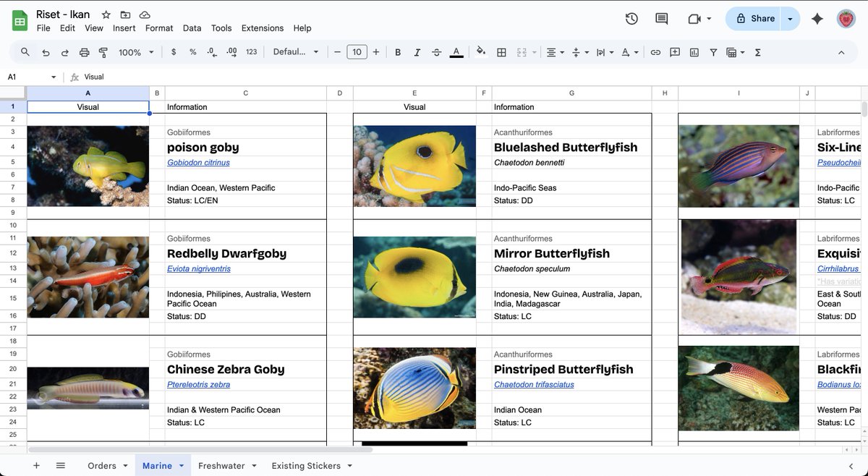868x476 pixels.
Task: Undo the last action
Action: point(46,52)
